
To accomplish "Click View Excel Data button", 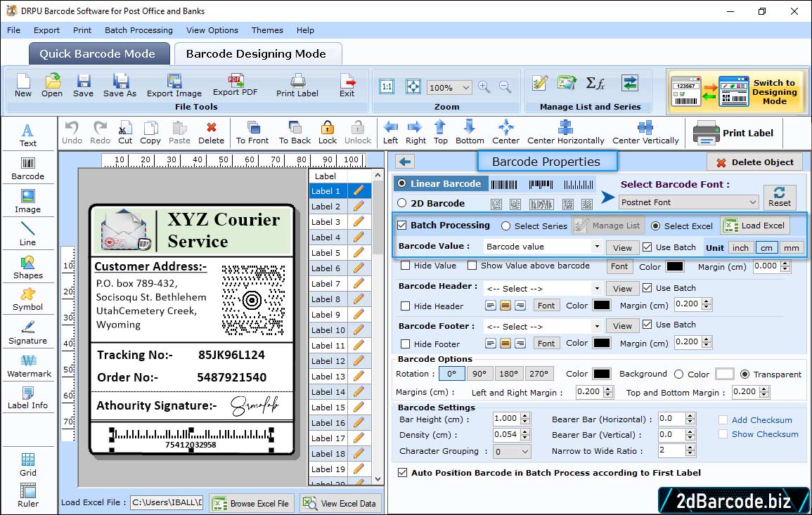I will pyautogui.click(x=340, y=503).
